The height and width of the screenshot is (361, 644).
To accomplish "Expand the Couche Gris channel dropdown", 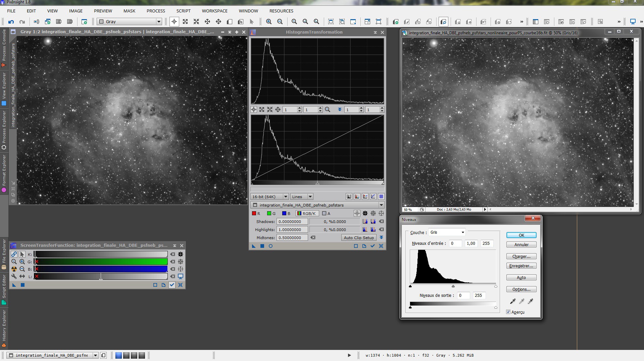I will point(447,232).
